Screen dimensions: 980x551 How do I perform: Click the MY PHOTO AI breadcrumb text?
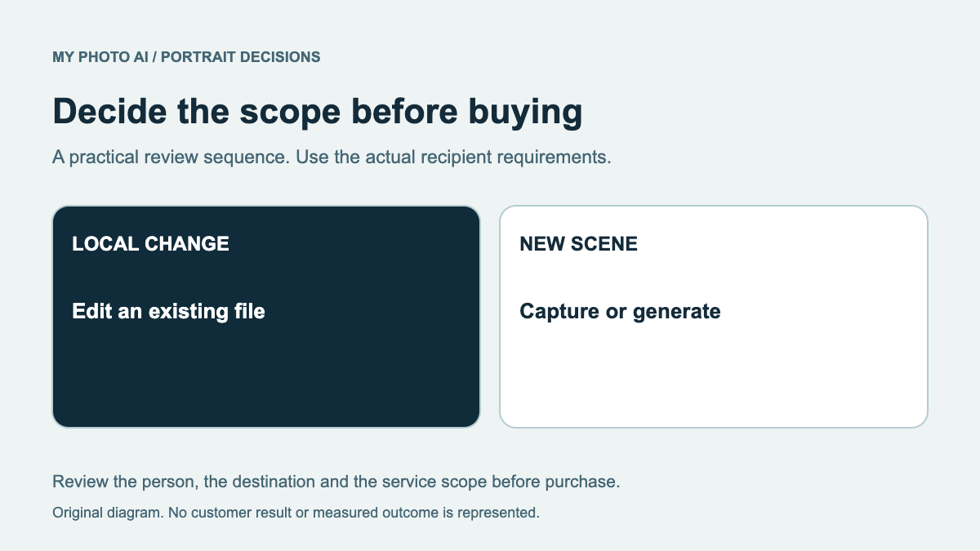(x=100, y=57)
